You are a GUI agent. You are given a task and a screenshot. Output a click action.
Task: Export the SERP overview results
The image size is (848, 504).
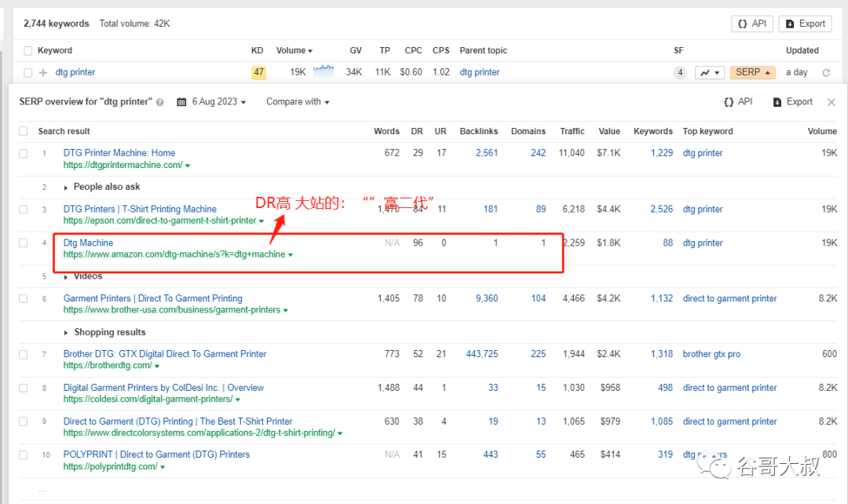tap(792, 102)
